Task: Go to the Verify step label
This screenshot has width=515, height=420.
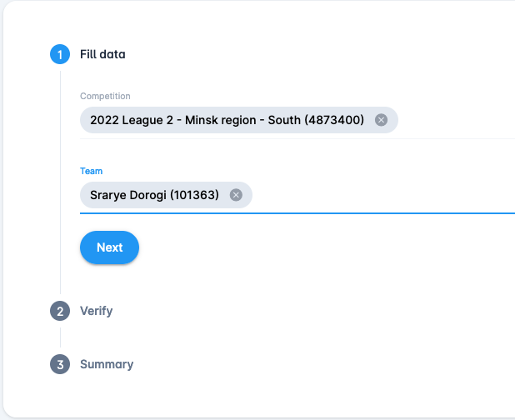Action: pos(96,312)
